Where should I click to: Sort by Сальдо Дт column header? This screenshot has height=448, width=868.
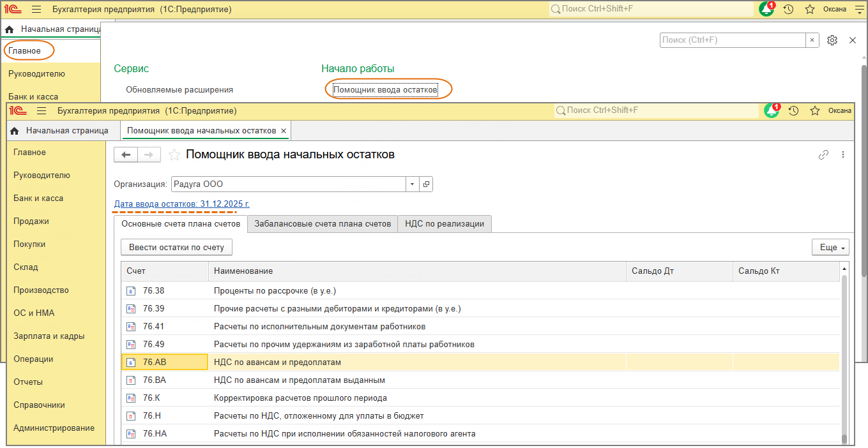pyautogui.click(x=680, y=271)
